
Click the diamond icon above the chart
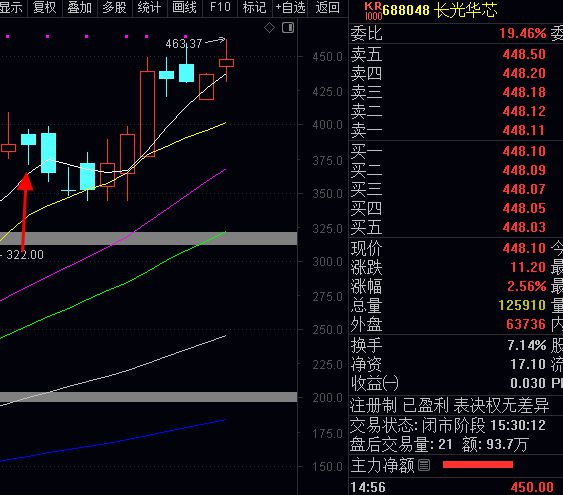point(269,28)
